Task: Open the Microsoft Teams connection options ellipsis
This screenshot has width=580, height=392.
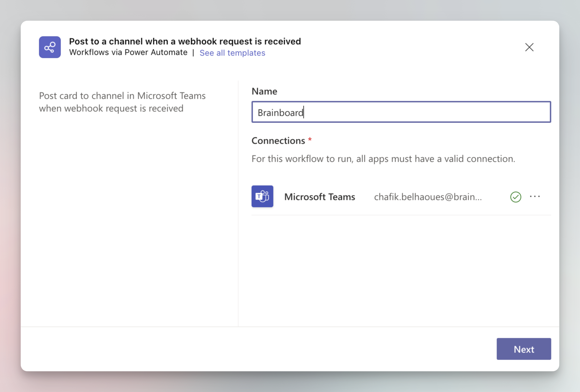Action: 535,197
